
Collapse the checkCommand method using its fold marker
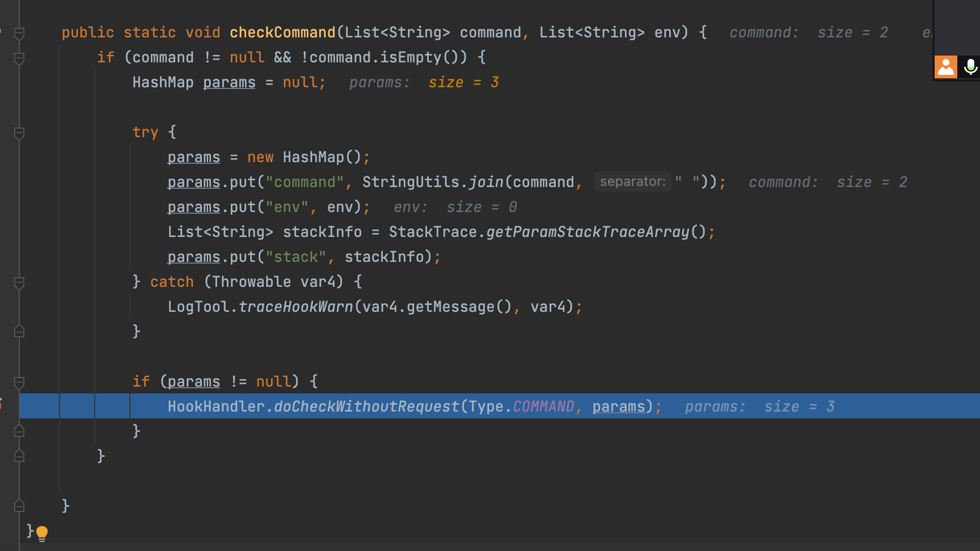19,33
